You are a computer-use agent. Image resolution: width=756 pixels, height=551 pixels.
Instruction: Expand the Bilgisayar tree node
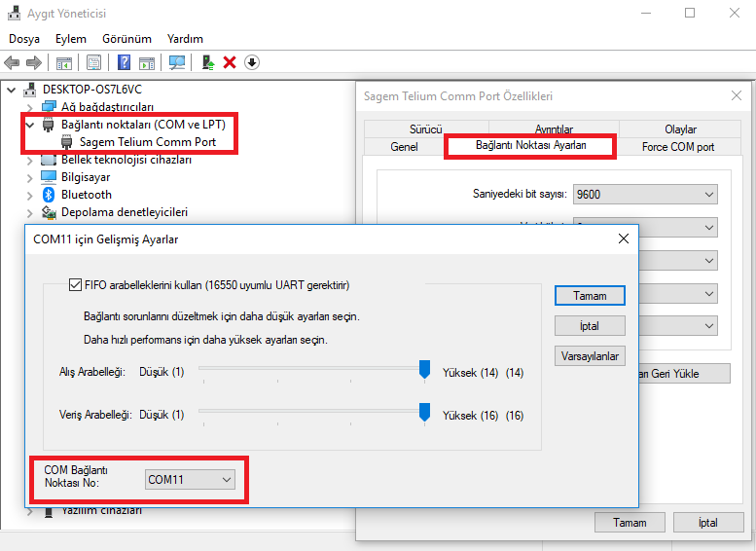[28, 177]
